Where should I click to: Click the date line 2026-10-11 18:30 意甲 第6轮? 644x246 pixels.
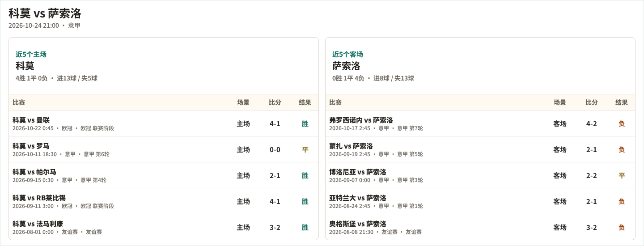point(61,154)
